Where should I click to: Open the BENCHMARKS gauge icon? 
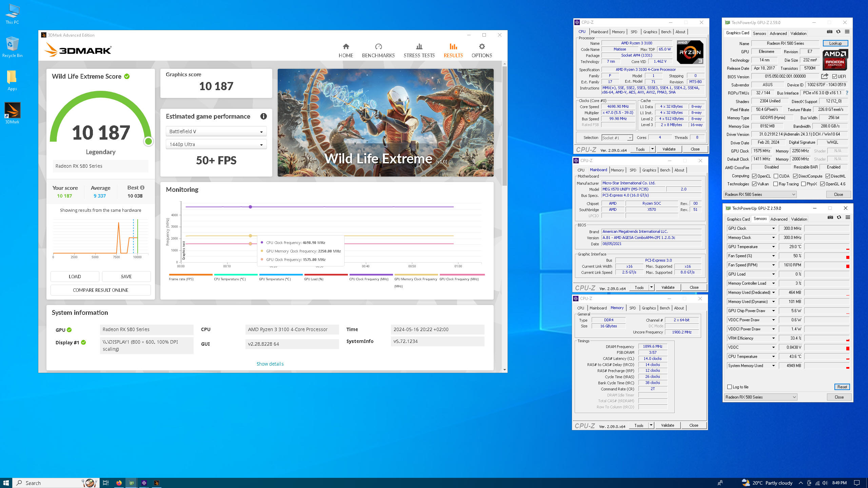[x=378, y=46]
